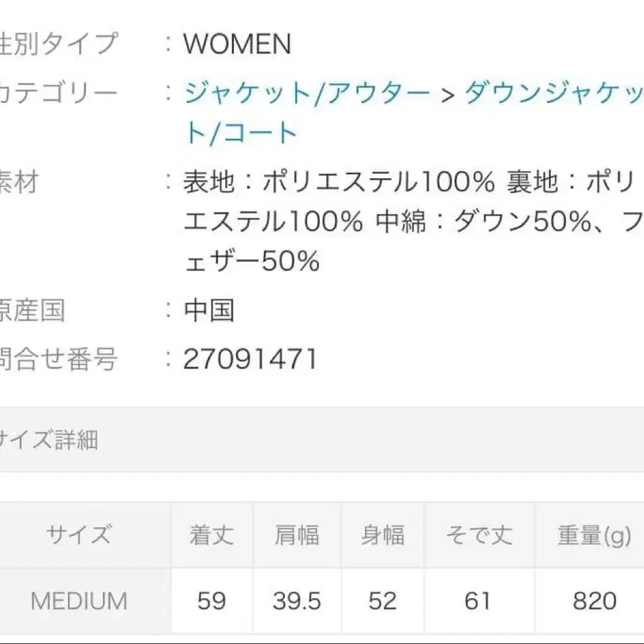The height and width of the screenshot is (644, 644).
Task: Click the 重量(g) column header
Action: tap(585, 533)
